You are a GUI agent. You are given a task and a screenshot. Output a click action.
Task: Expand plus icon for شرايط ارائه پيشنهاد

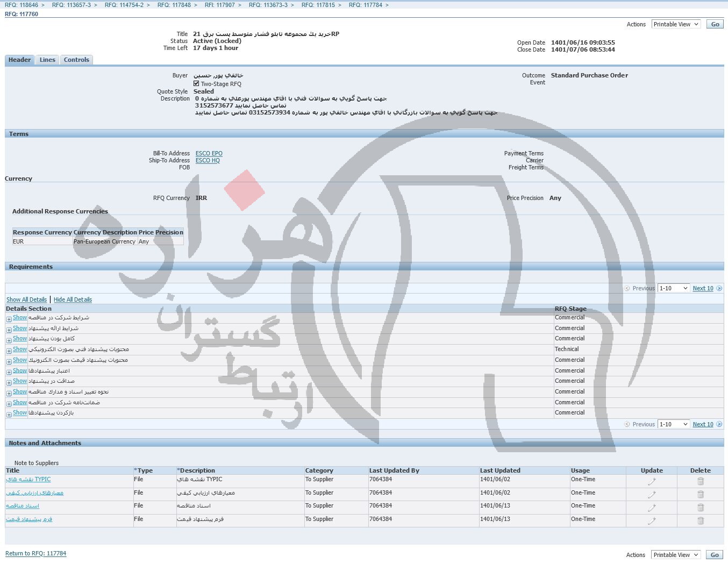point(9,330)
